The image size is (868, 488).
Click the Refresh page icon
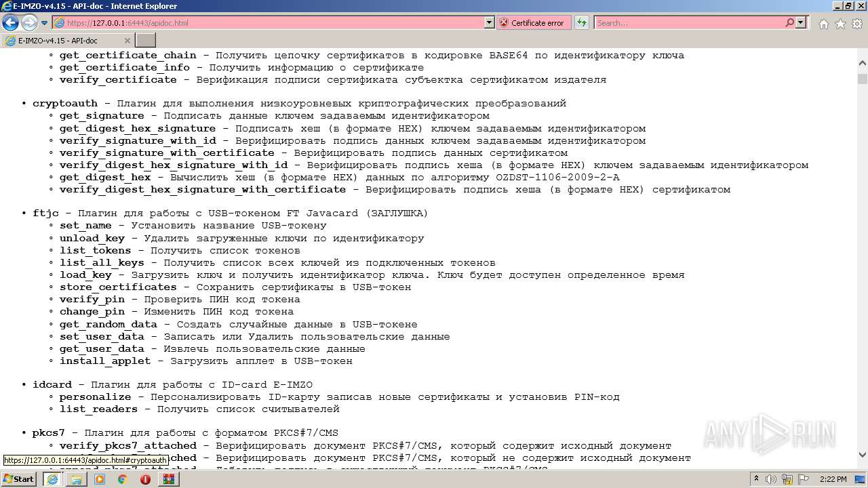coord(581,22)
